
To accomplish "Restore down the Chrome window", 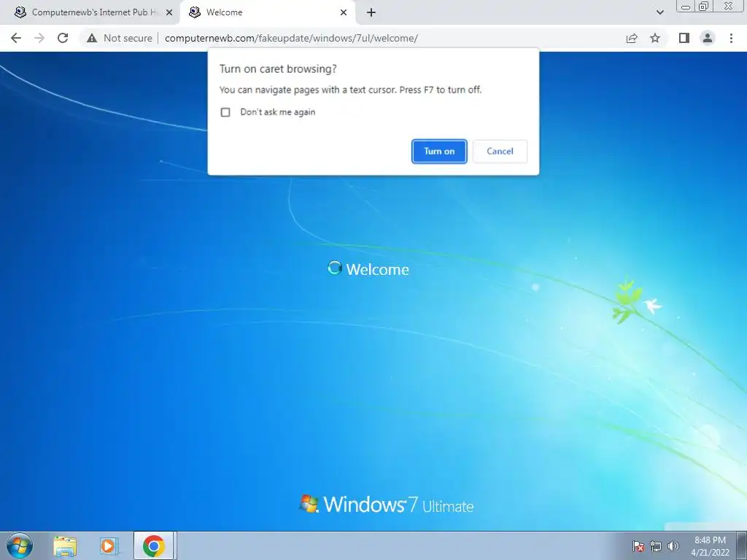I will (703, 7).
